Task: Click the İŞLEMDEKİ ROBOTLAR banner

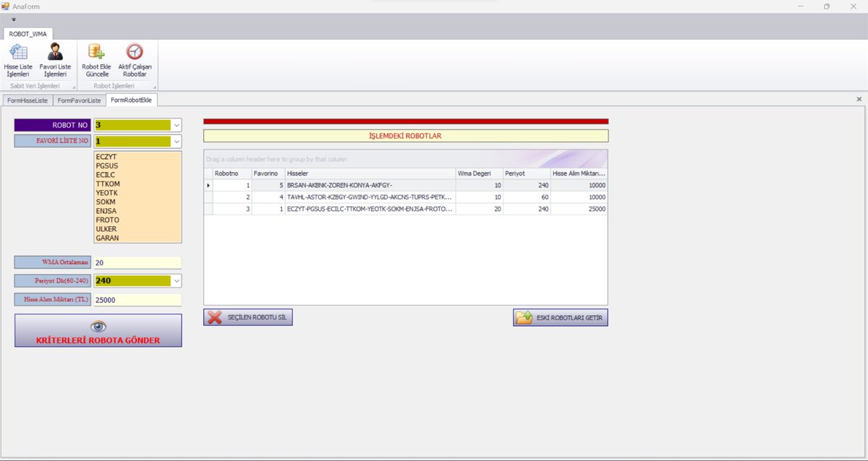Action: [x=406, y=136]
